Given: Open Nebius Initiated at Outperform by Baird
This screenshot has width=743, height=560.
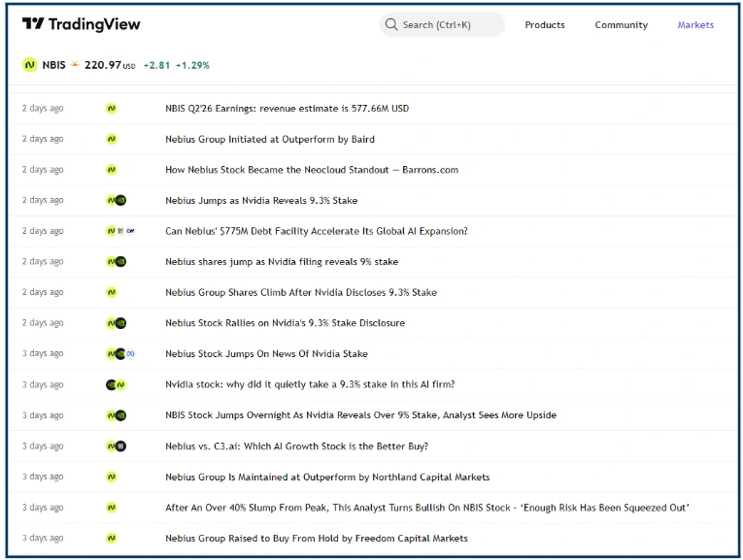Looking at the screenshot, I should point(270,139).
